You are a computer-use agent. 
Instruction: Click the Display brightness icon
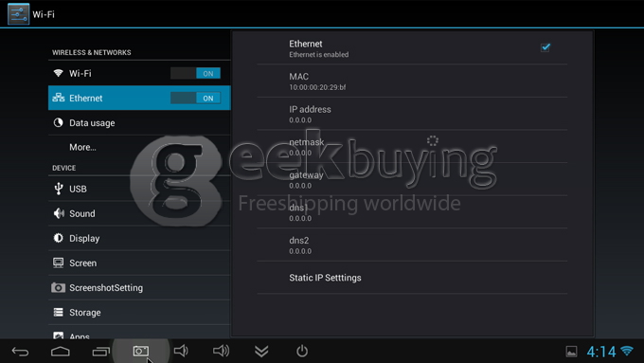59,238
